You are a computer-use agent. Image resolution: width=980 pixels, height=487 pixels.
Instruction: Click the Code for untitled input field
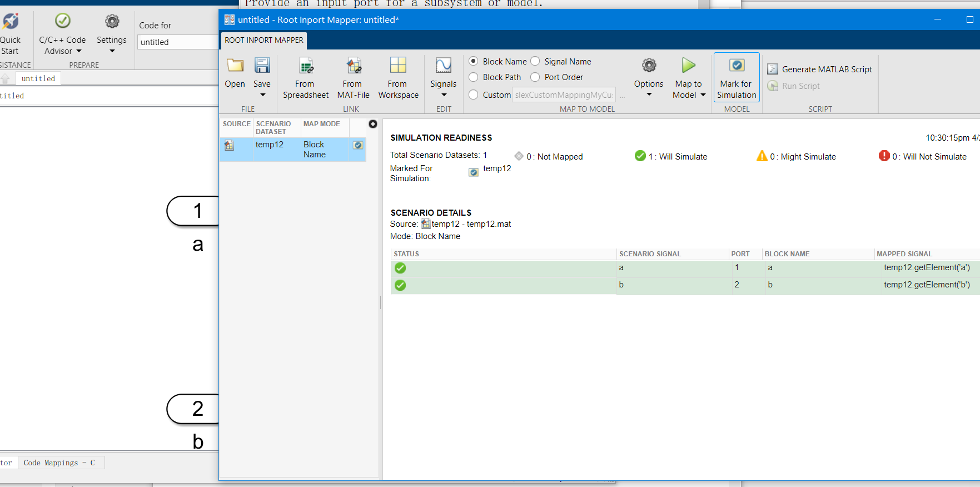pyautogui.click(x=178, y=42)
